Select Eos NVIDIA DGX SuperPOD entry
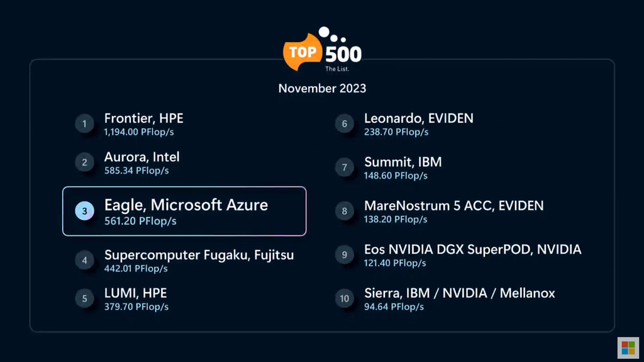 click(472, 250)
